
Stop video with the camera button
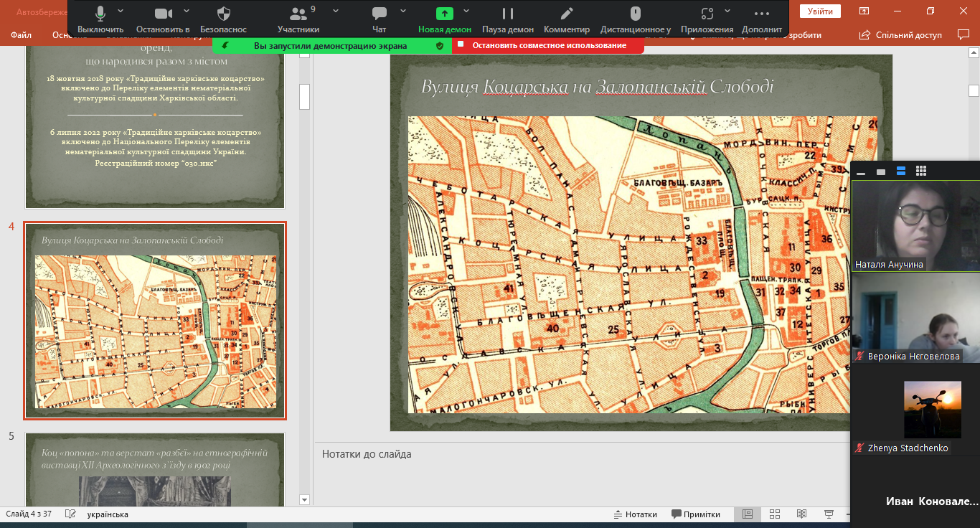coord(163,19)
